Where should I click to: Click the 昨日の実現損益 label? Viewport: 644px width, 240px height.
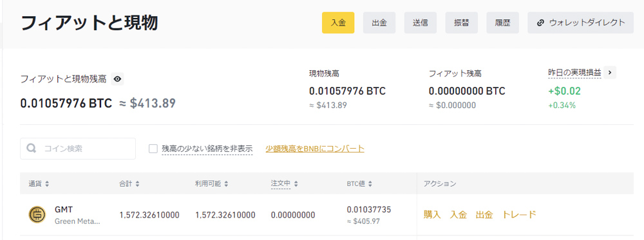[574, 73]
